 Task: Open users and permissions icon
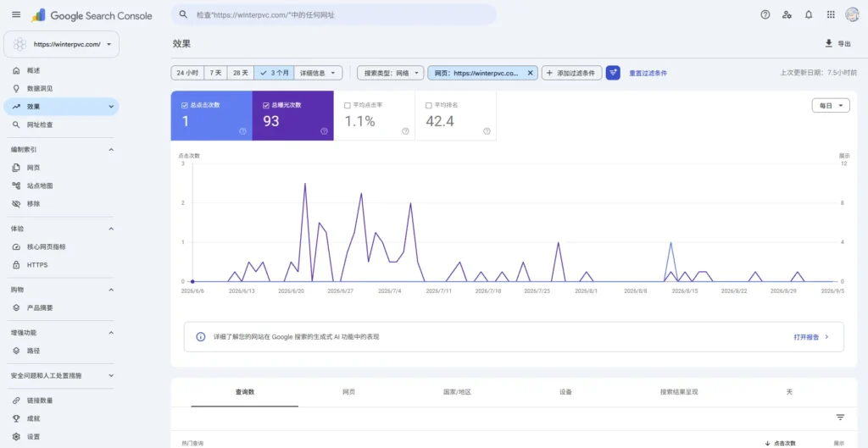coord(787,15)
